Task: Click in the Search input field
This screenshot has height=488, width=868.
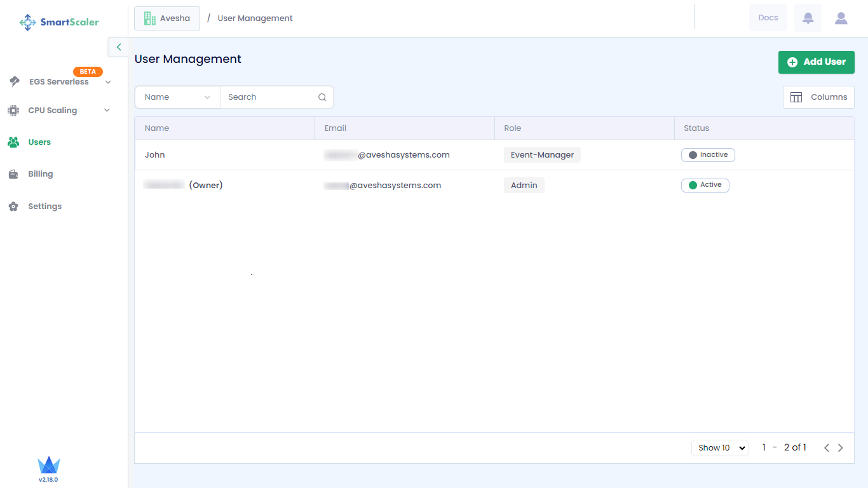Action: click(x=270, y=97)
